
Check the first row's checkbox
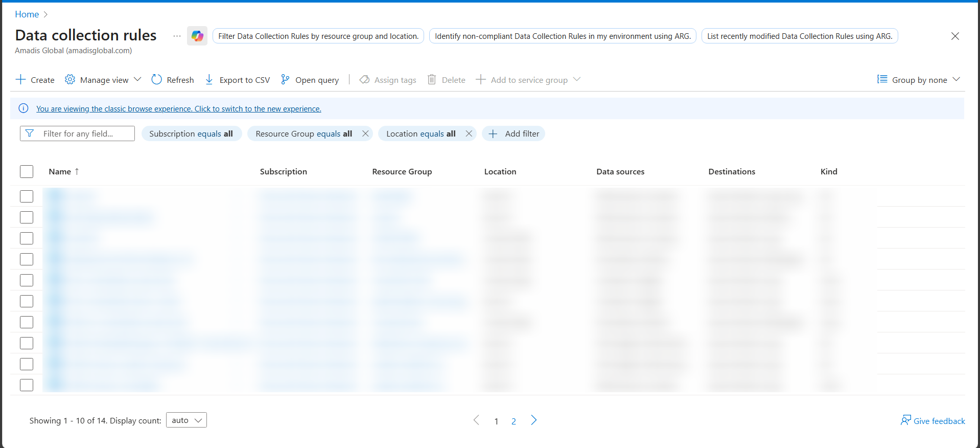click(x=27, y=196)
